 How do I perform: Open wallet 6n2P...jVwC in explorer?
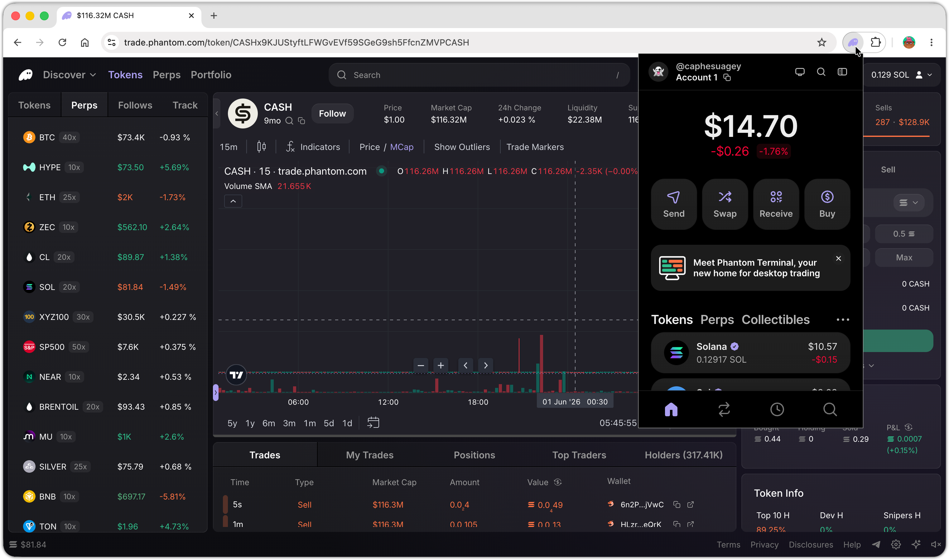(x=690, y=504)
